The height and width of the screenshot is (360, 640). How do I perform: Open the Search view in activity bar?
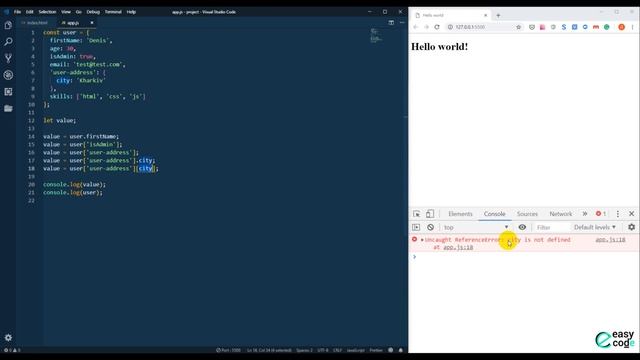click(8, 42)
